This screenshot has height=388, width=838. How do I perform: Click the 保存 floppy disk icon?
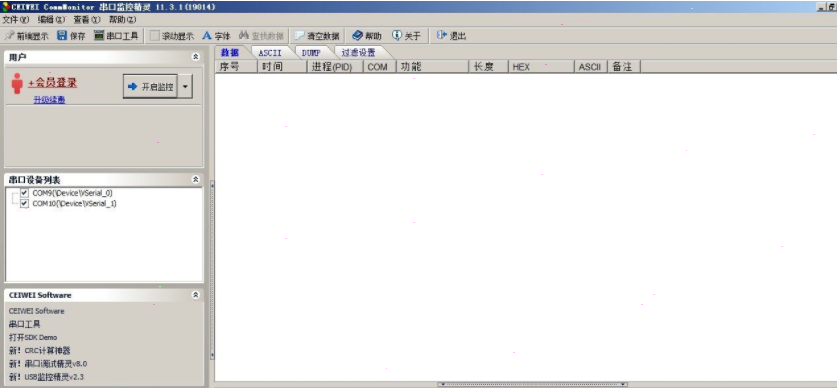[62, 36]
